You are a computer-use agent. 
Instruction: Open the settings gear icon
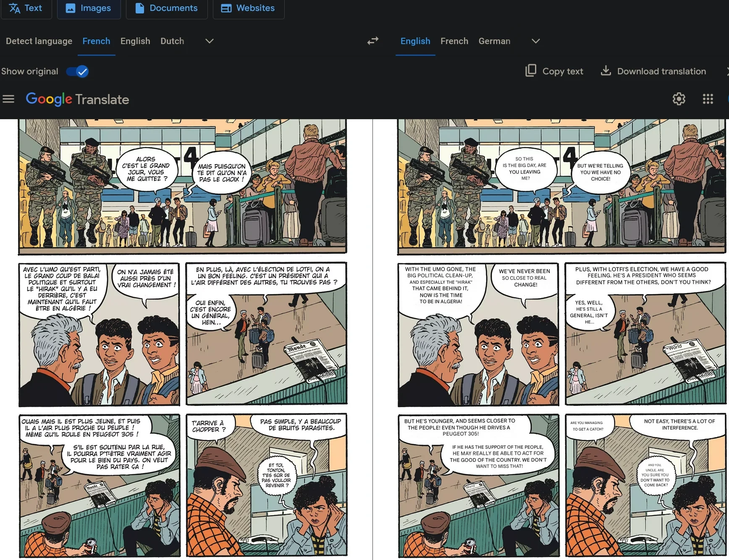click(679, 99)
